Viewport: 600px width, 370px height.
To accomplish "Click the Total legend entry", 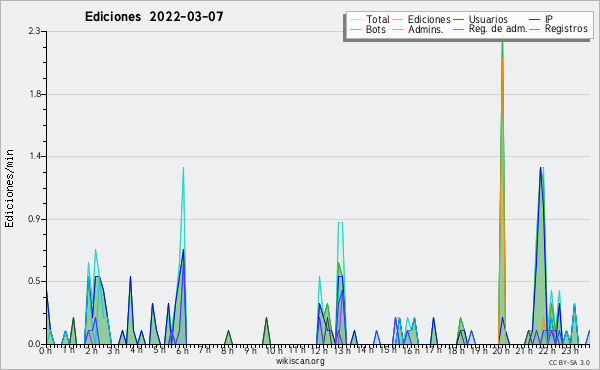I will [370, 19].
